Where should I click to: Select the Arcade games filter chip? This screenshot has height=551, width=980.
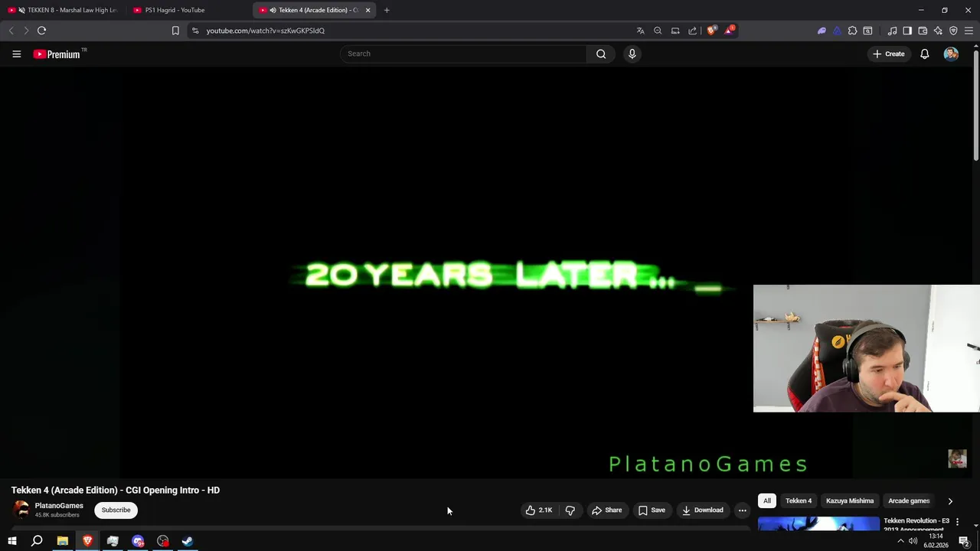(x=909, y=500)
